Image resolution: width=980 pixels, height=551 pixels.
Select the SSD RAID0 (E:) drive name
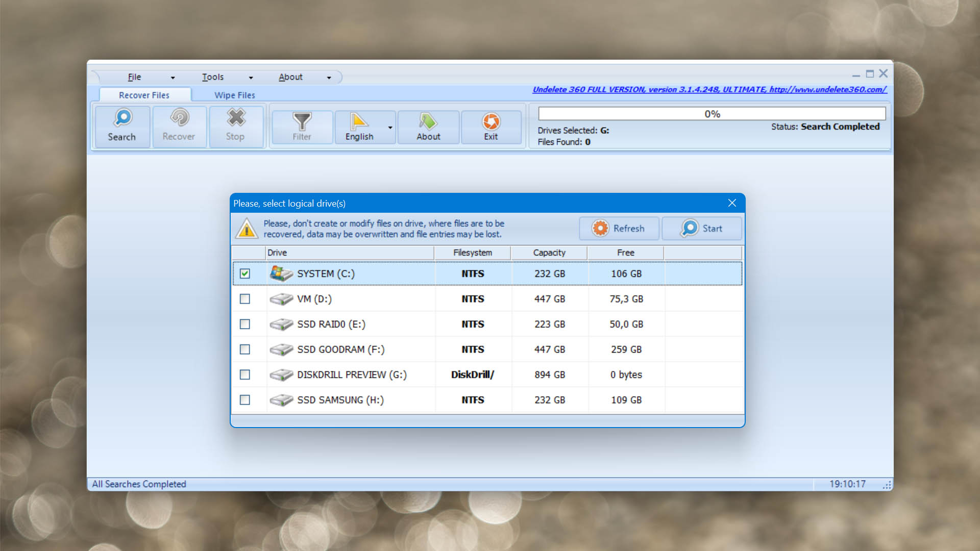point(331,324)
